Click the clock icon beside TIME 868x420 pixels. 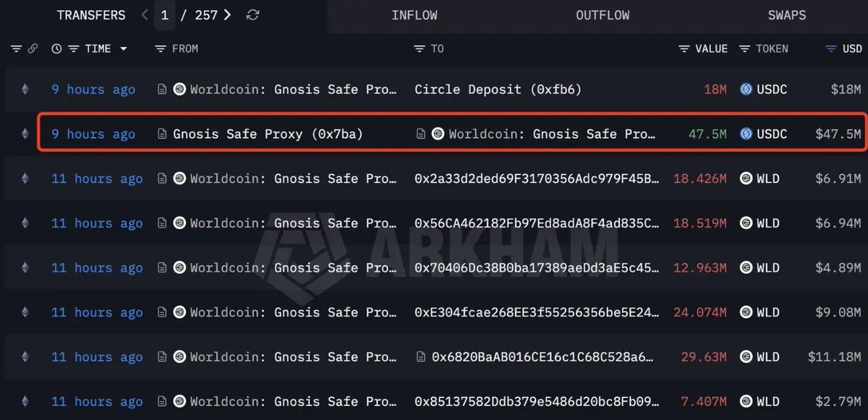pos(57,48)
